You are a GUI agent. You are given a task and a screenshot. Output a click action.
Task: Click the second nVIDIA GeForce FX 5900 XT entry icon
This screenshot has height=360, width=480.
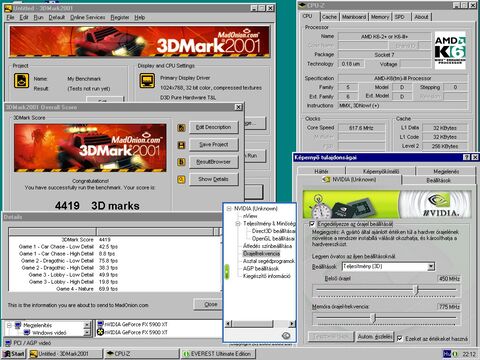pos(100,332)
